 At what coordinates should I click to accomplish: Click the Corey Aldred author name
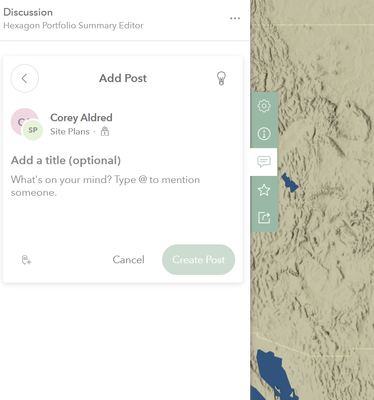coord(81,118)
